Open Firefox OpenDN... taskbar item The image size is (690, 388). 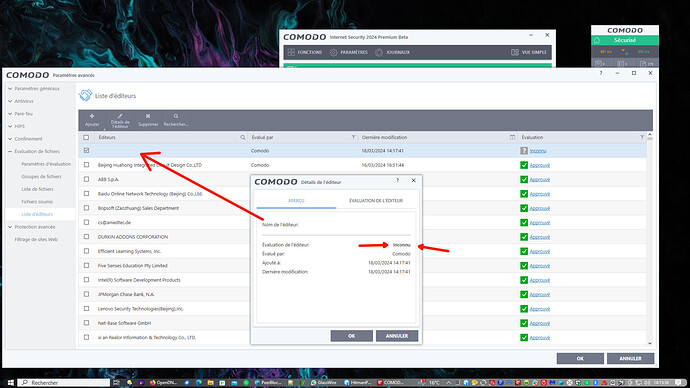(163, 383)
